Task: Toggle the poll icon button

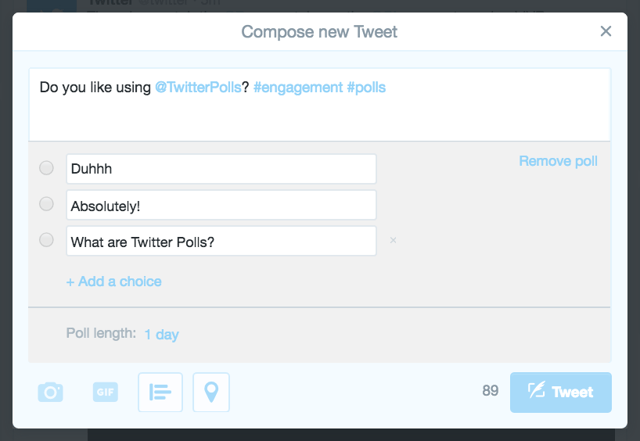Action: click(x=160, y=392)
